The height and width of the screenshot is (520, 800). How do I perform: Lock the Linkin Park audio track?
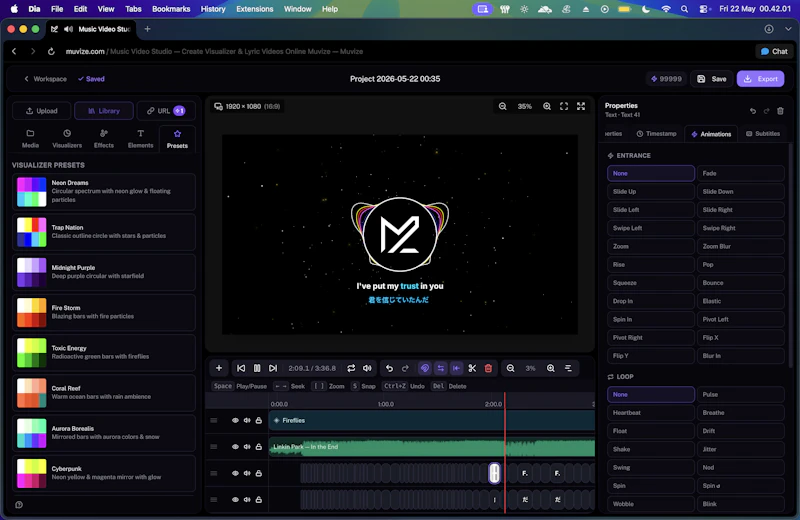259,447
